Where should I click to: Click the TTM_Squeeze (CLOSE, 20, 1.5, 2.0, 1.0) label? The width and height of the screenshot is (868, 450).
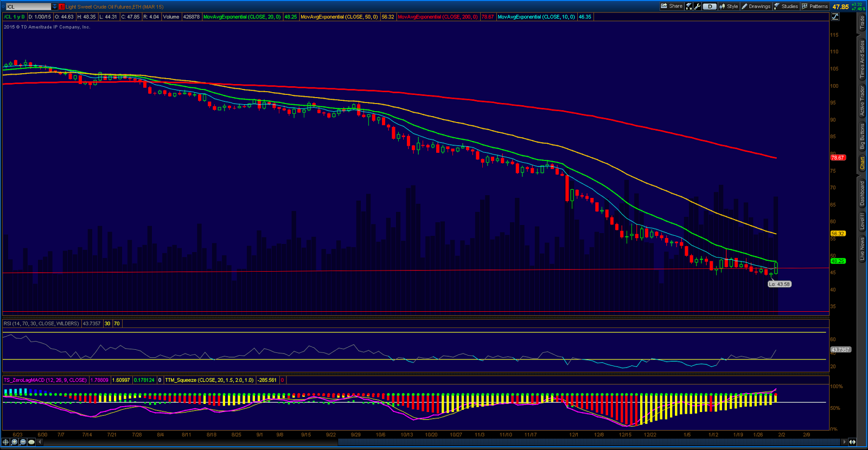[x=209, y=380]
